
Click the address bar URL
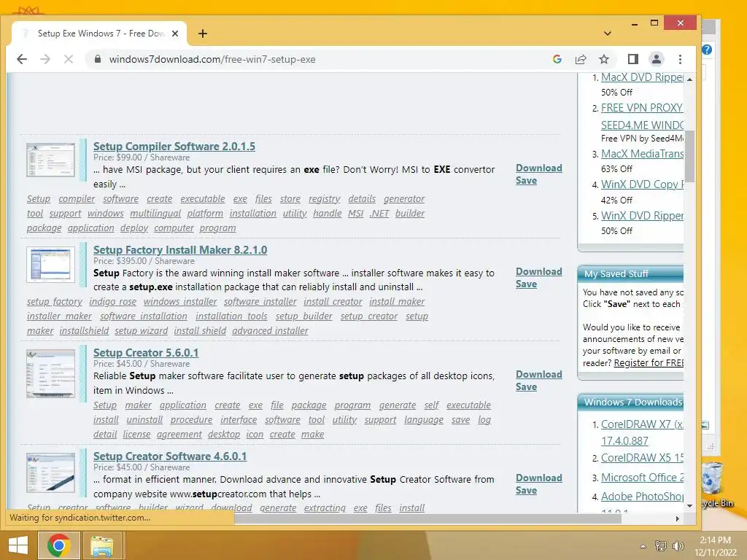(x=212, y=59)
